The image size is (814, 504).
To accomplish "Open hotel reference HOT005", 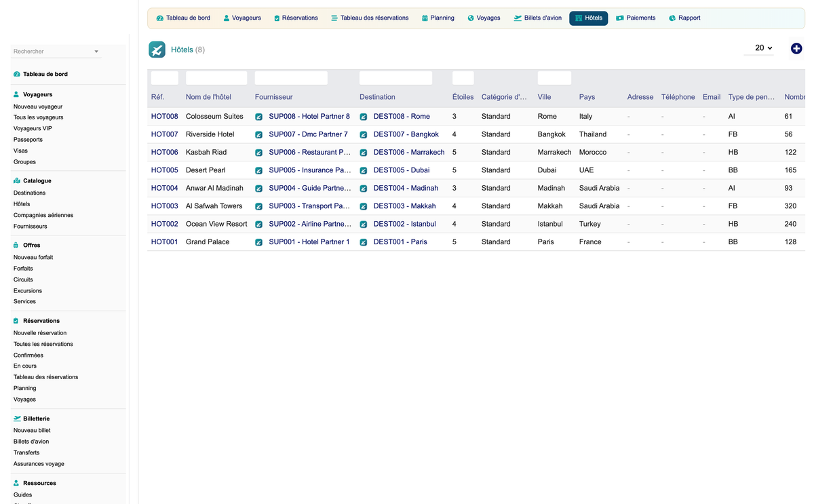I will pyautogui.click(x=165, y=170).
